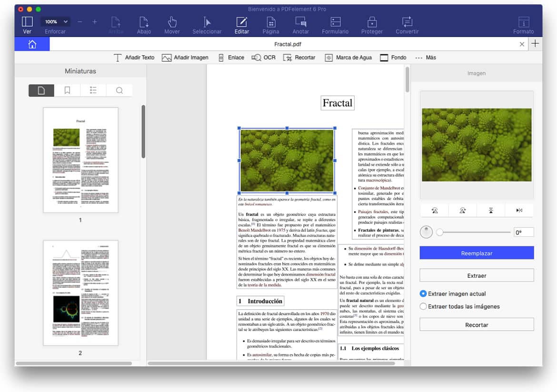
Task: Switch to bookmarks tab in sidebar
Action: tap(67, 90)
